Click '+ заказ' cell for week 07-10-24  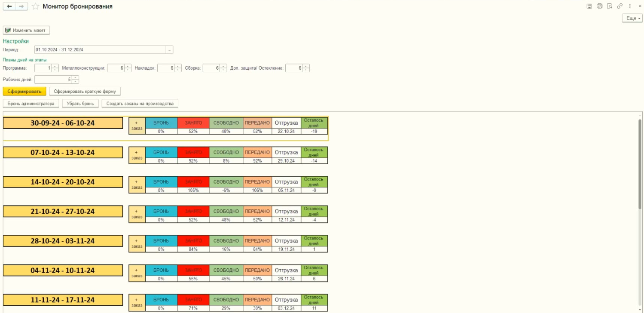137,155
